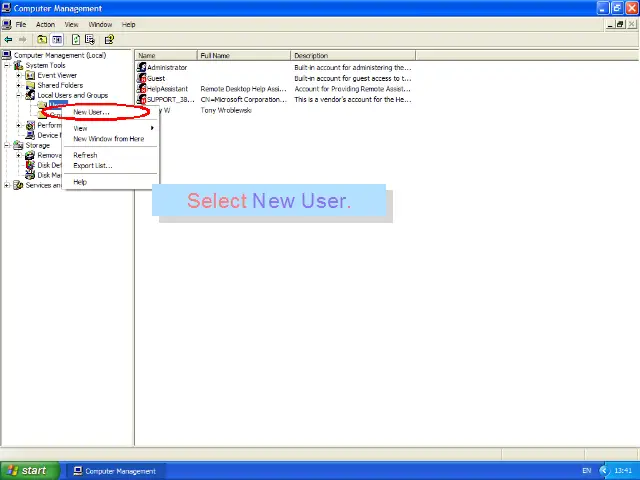Image resolution: width=640 pixels, height=480 pixels.
Task: Expand the Services and Applications node
Action: click(x=7, y=185)
